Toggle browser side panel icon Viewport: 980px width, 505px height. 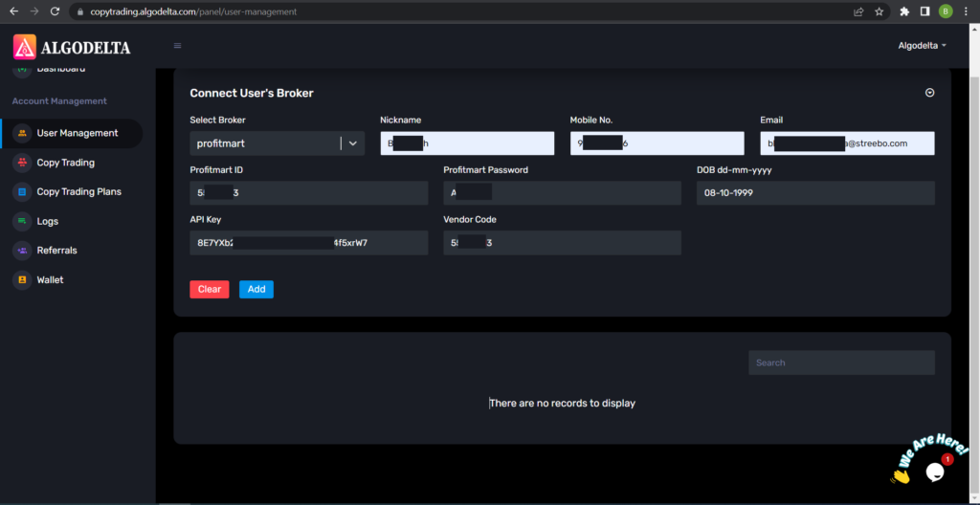point(925,11)
